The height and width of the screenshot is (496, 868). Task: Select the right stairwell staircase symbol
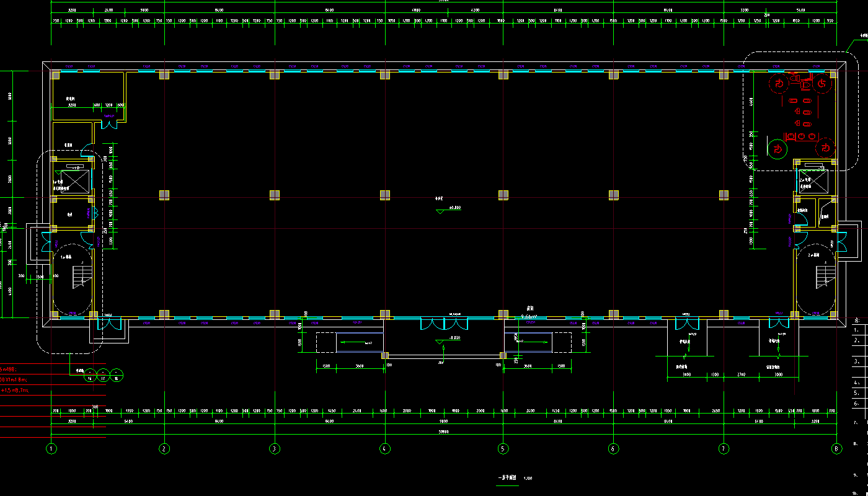click(824, 277)
